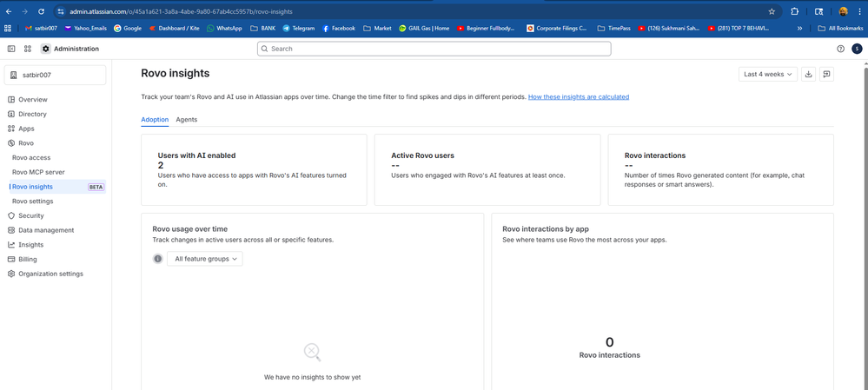Open the Google bookmark
The height and width of the screenshot is (390, 868).
tap(128, 28)
